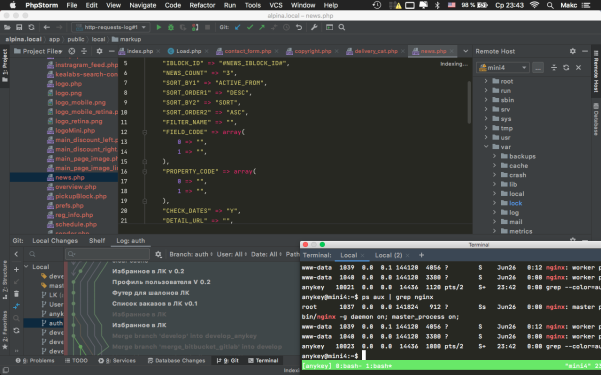The image size is (601, 375).
Task: Select the auth branch
Action: pyautogui.click(x=56, y=323)
